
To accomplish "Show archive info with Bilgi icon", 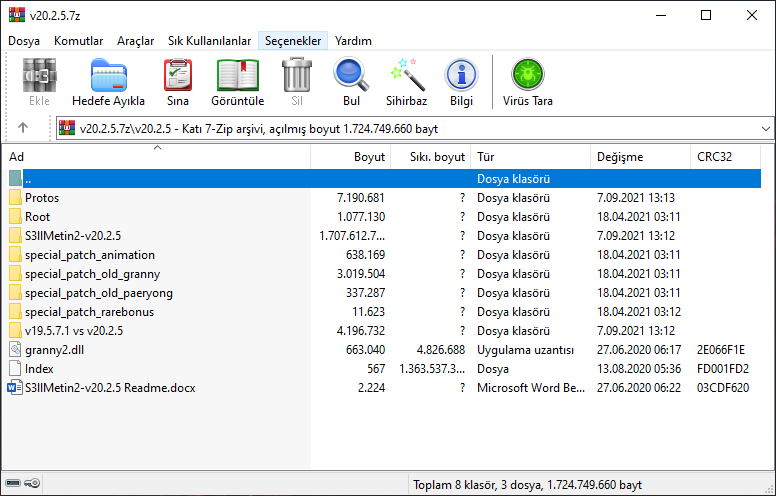I will (x=461, y=75).
